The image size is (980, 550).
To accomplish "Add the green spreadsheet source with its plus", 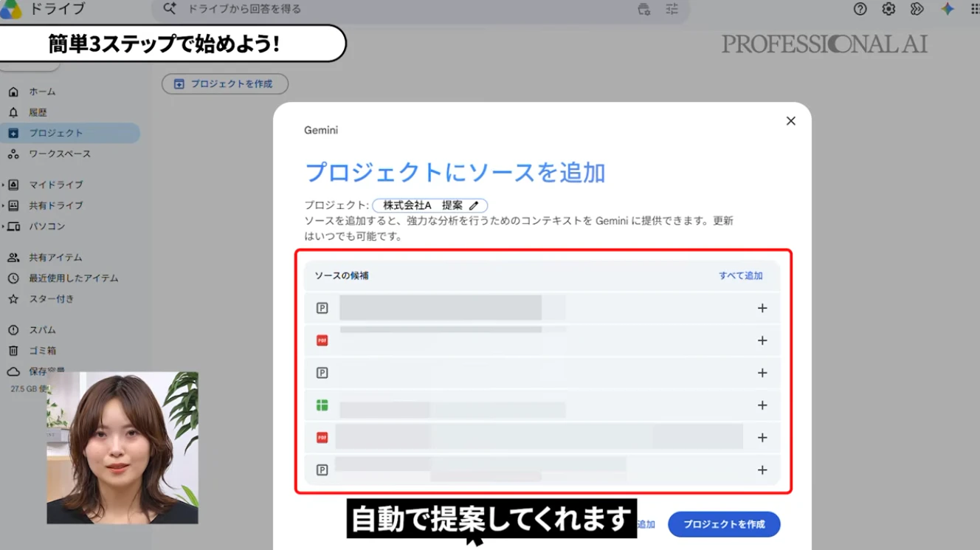I will [x=762, y=405].
